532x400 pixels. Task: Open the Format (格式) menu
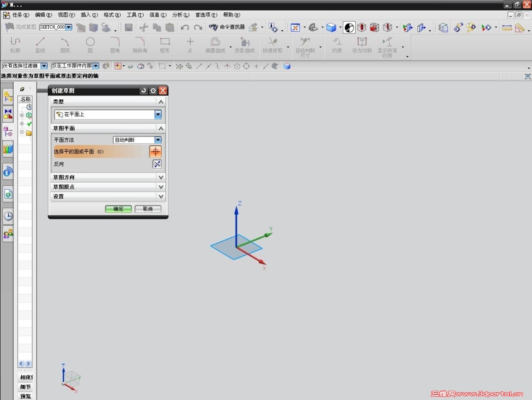112,15
